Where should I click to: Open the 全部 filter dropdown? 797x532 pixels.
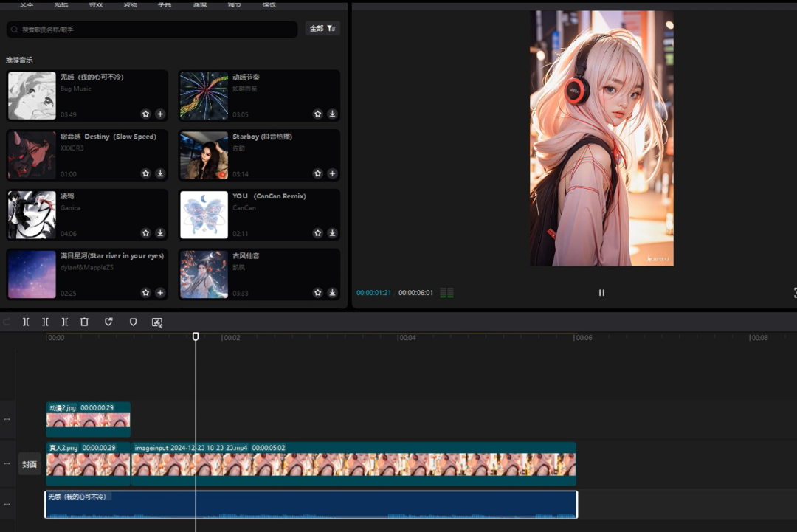[322, 29]
